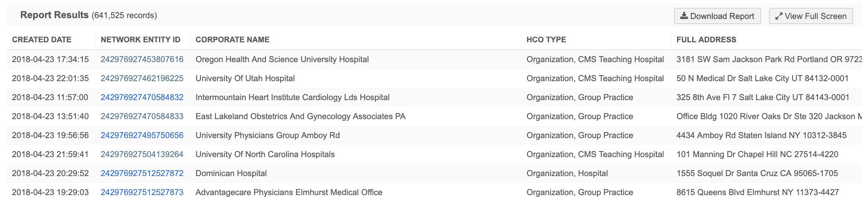The height and width of the screenshot is (202, 868).
Task: Open entity ID 242976927495750656 link
Action: click(x=142, y=136)
